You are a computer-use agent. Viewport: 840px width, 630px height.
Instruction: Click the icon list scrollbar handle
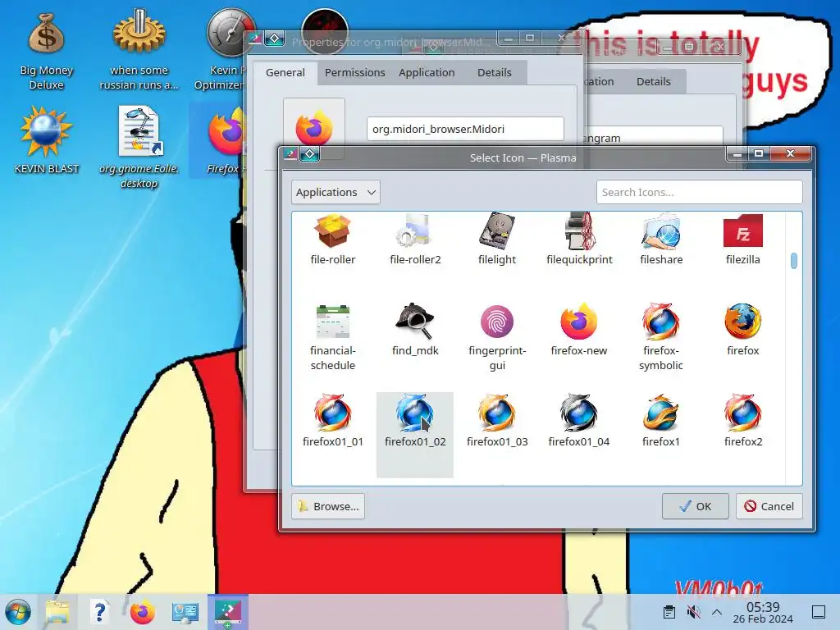click(794, 261)
